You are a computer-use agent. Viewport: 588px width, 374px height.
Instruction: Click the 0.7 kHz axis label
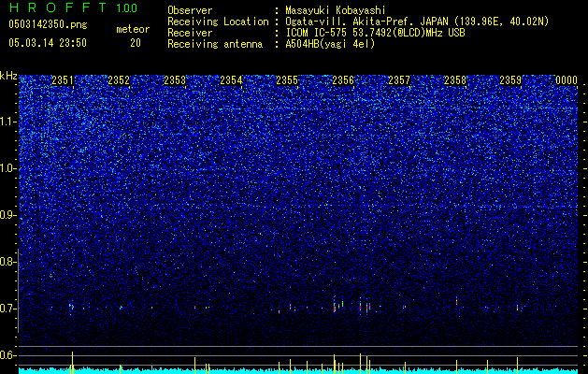pyautogui.click(x=7, y=309)
